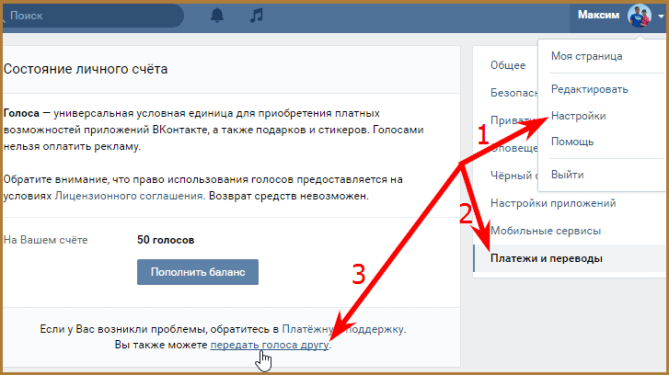Screen dimensions: 669x375
Task: Open Настройки in profile menu
Action: click(578, 116)
